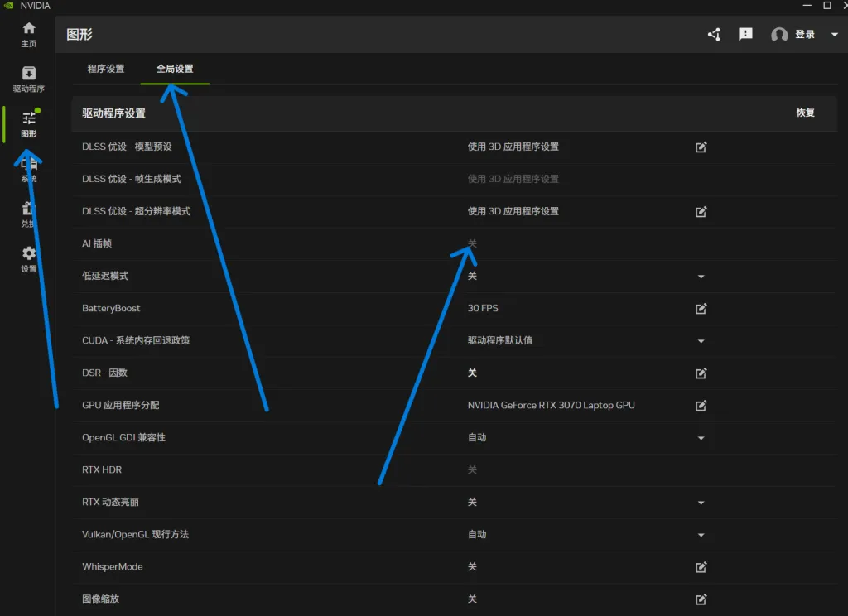The width and height of the screenshot is (848, 616).
Task: Click 自动 value in Vulkan/OpenGL row
Action: point(477,534)
